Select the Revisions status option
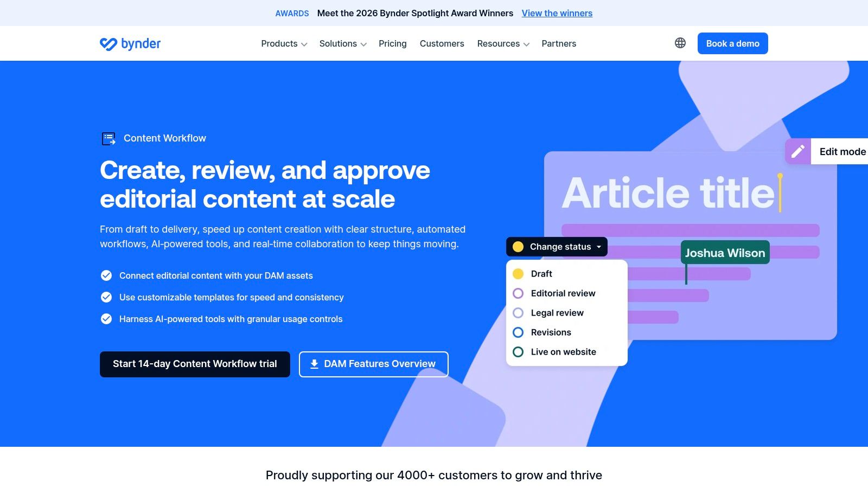This screenshot has height=488, width=868. 567,332
